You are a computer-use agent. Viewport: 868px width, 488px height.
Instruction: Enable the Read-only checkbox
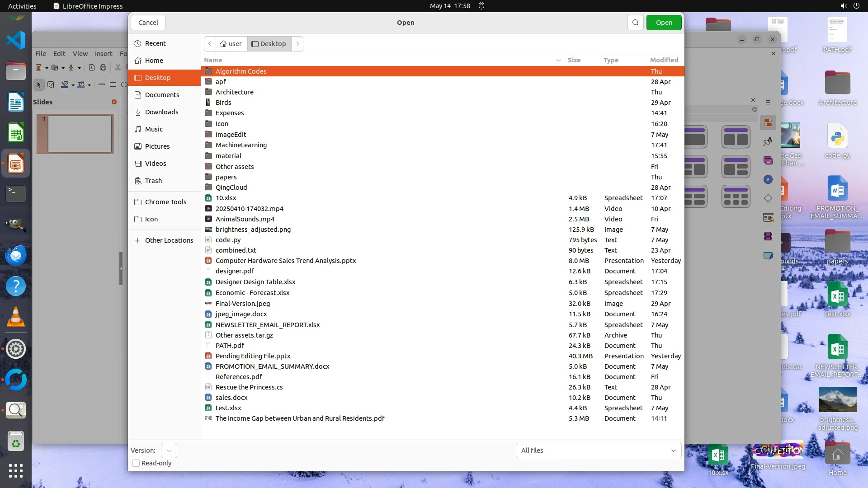pyautogui.click(x=136, y=463)
